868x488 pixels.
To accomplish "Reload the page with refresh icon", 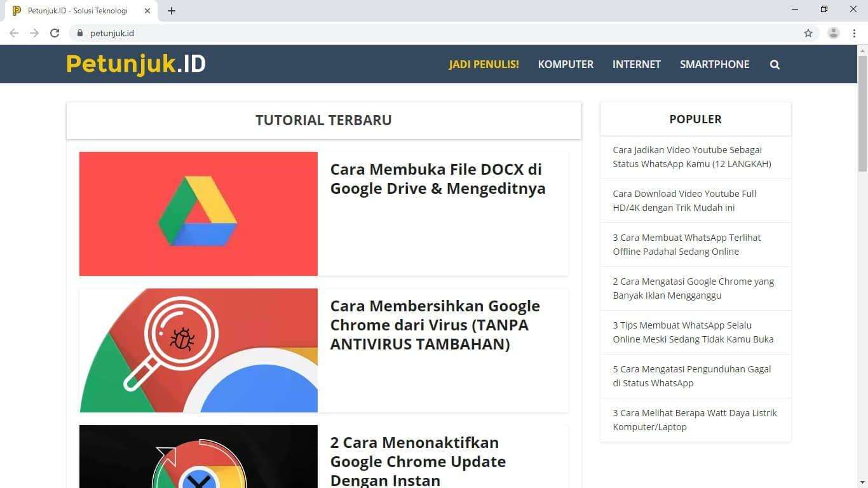I will [55, 33].
